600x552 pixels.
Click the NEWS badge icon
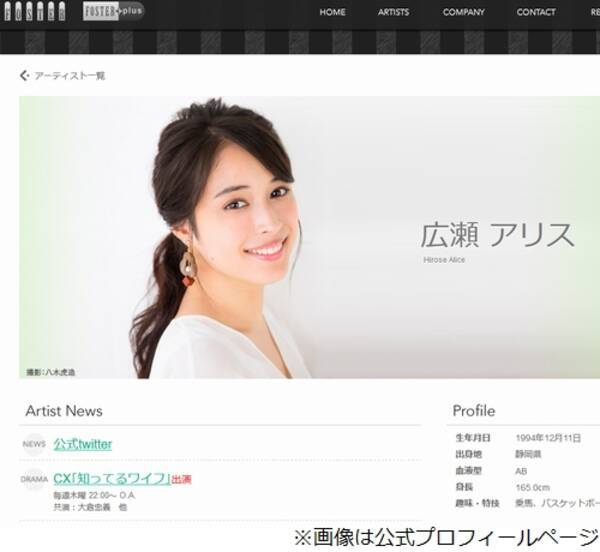[x=34, y=444]
